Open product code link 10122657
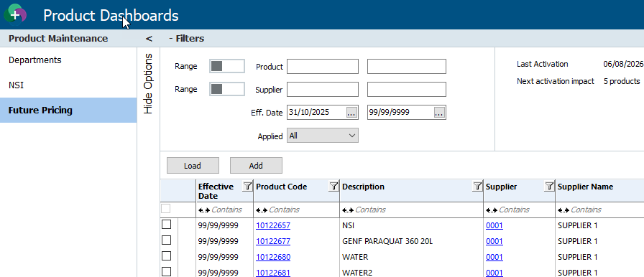The width and height of the screenshot is (644, 277). (273, 225)
